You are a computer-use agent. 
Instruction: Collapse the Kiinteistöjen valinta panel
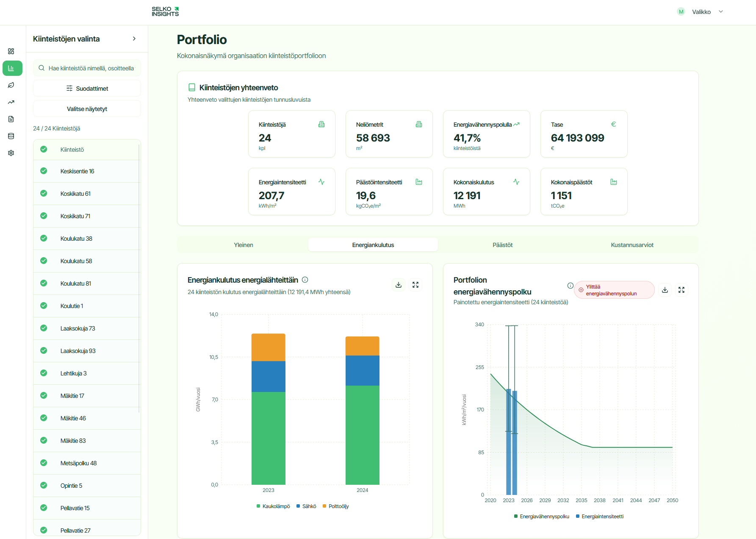(x=134, y=39)
